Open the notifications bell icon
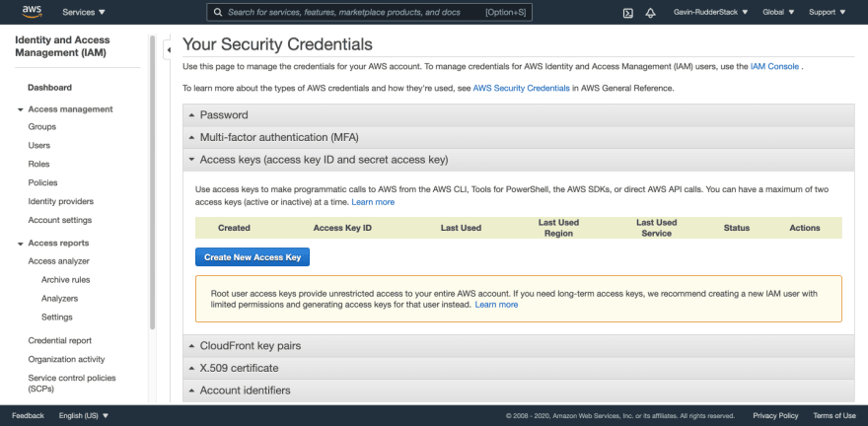Image resolution: width=868 pixels, height=426 pixels. point(650,13)
